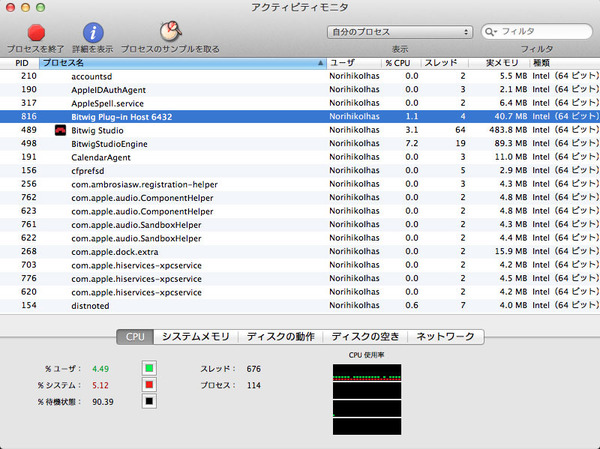
Task: Sort by the 種類 column header
Action: coord(565,63)
